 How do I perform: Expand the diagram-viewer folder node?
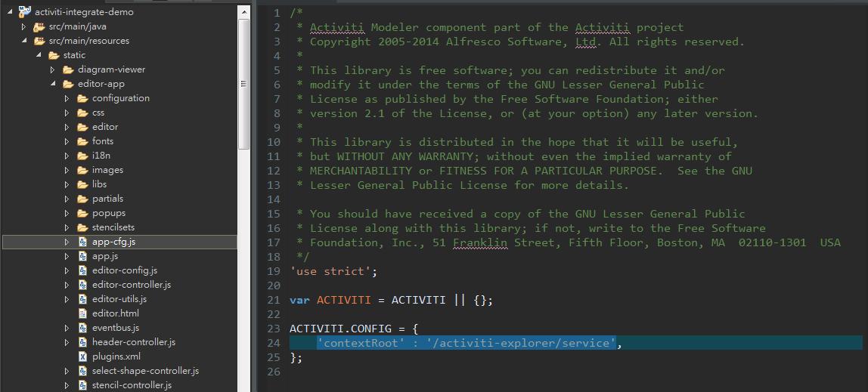(53, 69)
